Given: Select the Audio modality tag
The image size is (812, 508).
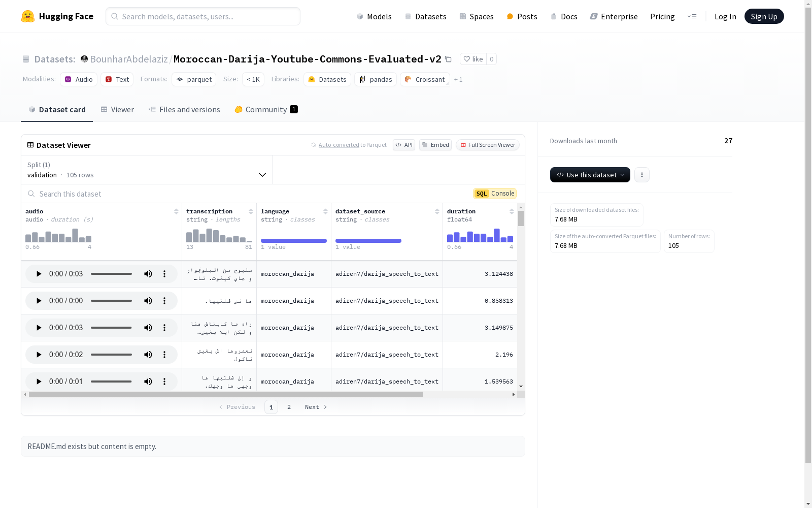Looking at the screenshot, I should (79, 79).
